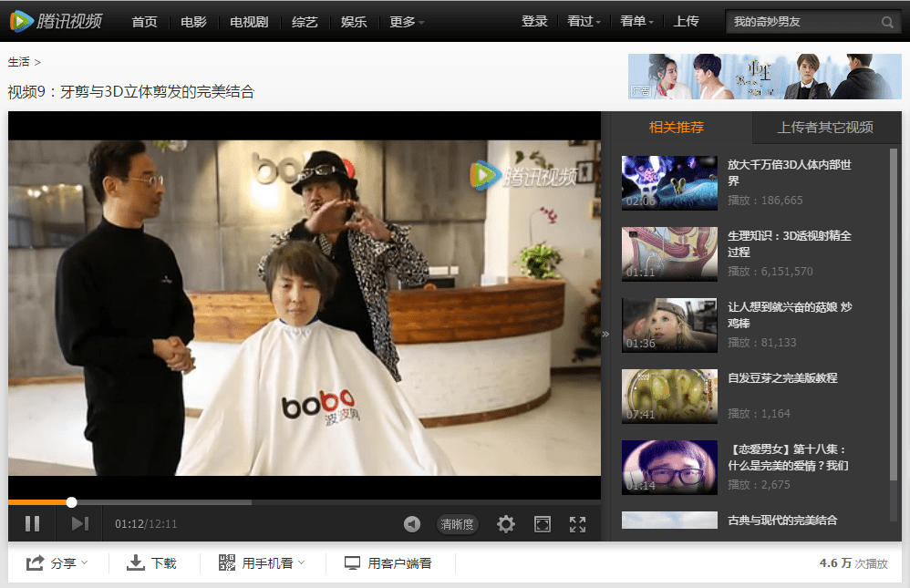
Task: Click the QR code icon
Action: 227,562
